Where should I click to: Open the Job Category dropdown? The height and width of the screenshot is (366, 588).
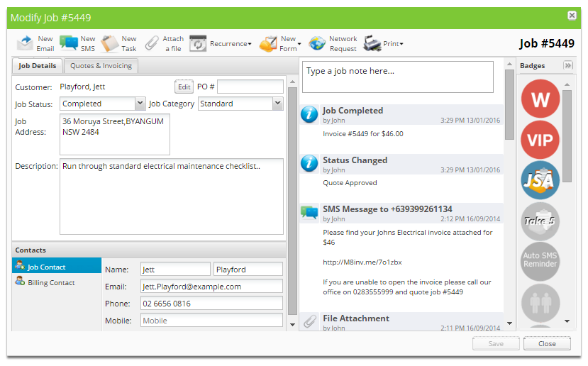(x=277, y=103)
